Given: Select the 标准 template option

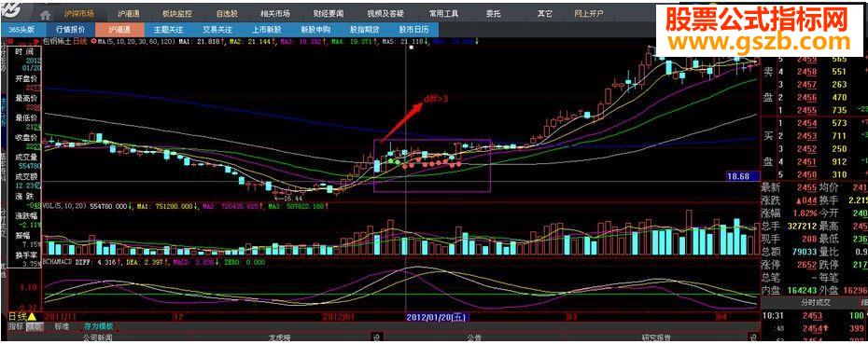Looking at the screenshot, I should (62, 326).
